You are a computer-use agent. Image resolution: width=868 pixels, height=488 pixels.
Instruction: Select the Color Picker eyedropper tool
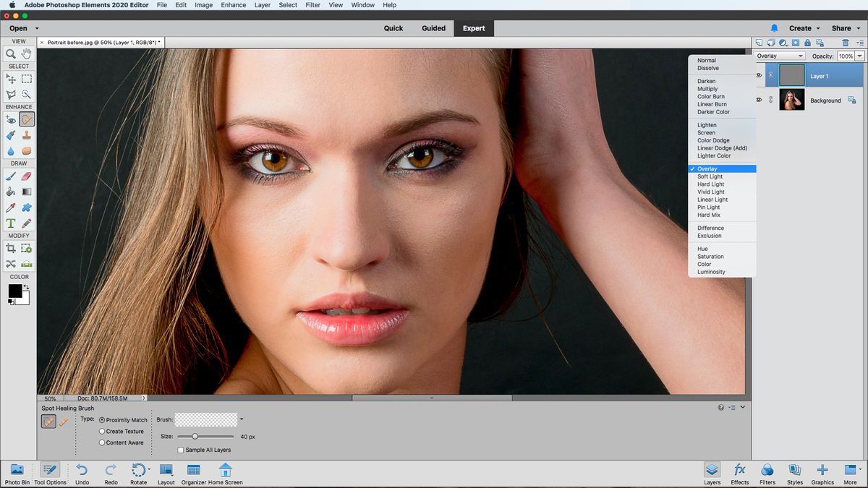click(x=11, y=207)
